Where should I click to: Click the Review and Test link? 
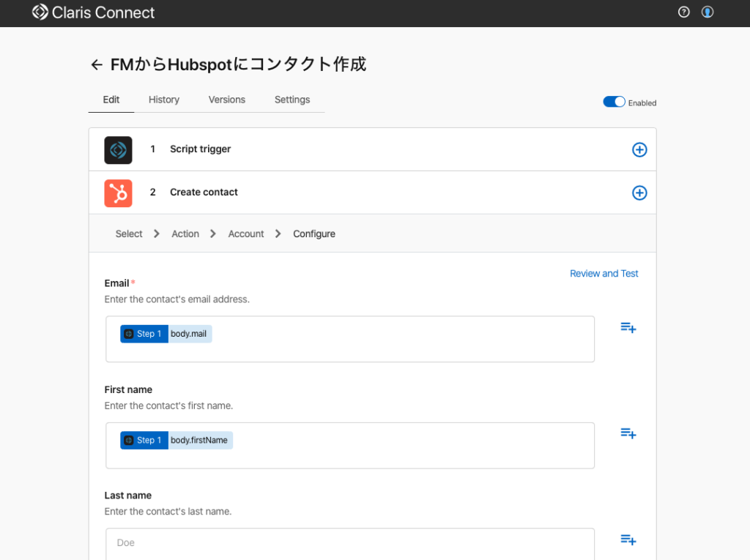(x=604, y=274)
